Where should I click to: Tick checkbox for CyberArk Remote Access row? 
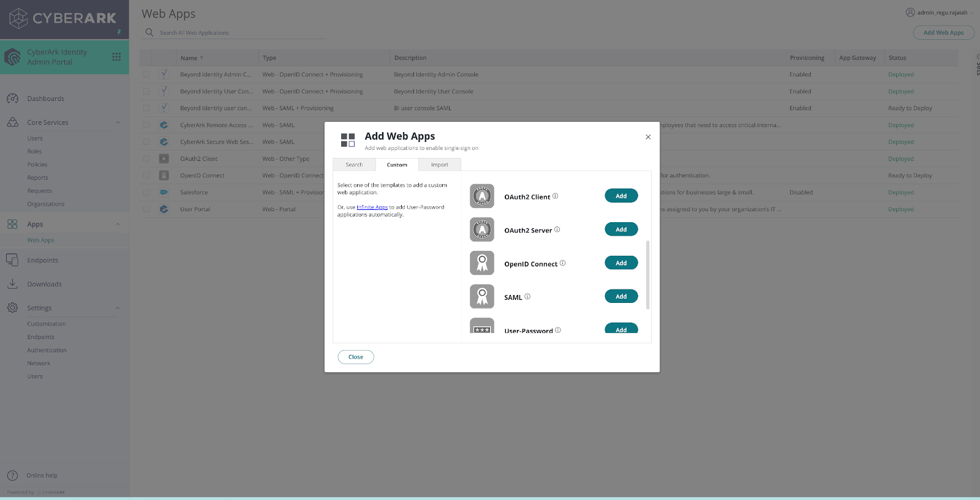coord(146,125)
